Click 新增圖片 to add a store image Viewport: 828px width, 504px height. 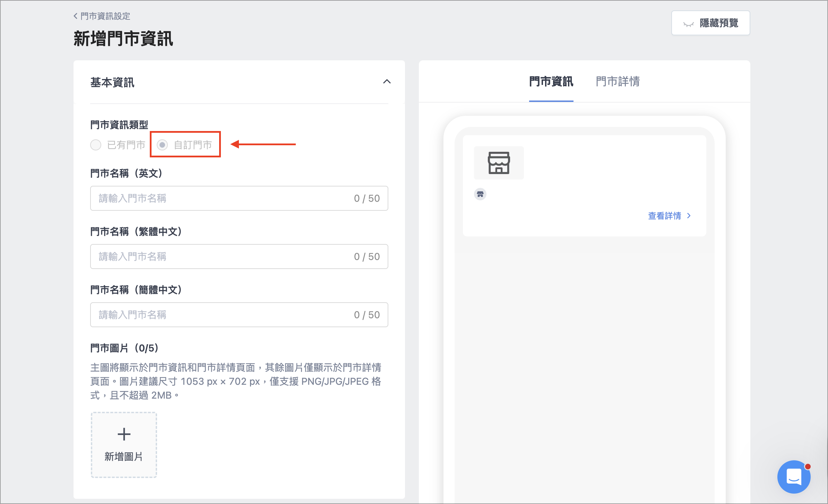tap(124, 445)
